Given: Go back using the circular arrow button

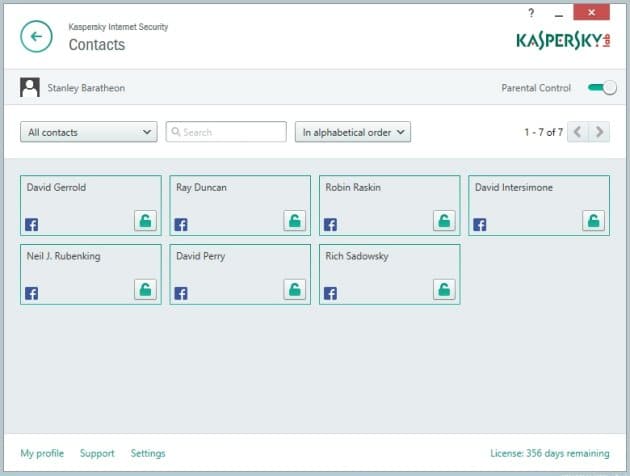Looking at the screenshot, I should point(36,37).
